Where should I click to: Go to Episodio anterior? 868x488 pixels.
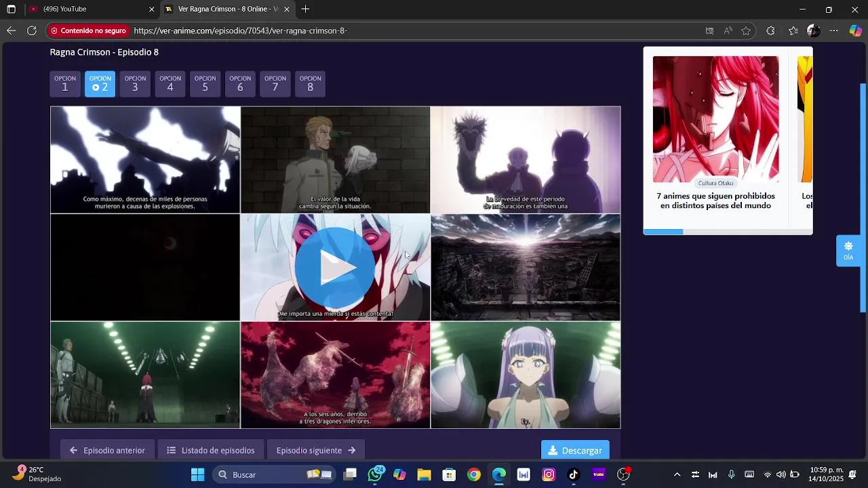point(107,450)
